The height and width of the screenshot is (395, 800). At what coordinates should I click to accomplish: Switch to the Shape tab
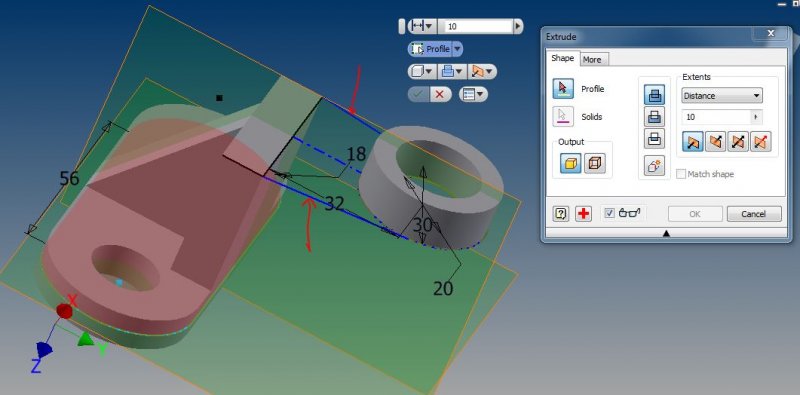click(563, 58)
